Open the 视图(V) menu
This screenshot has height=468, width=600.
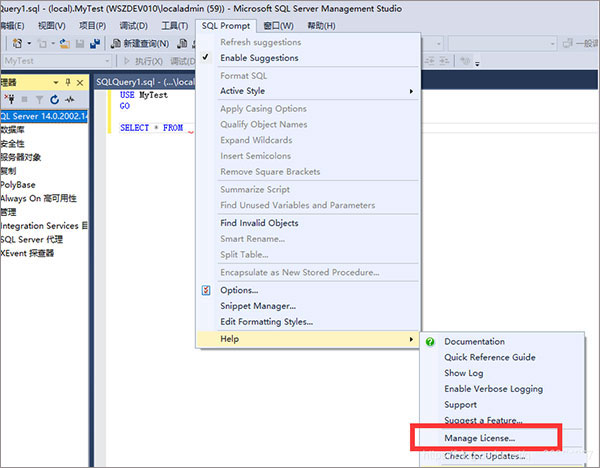(x=52, y=26)
